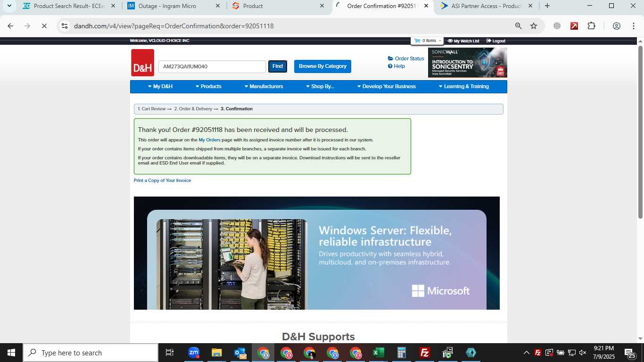Open a new browser tab

[x=547, y=6]
